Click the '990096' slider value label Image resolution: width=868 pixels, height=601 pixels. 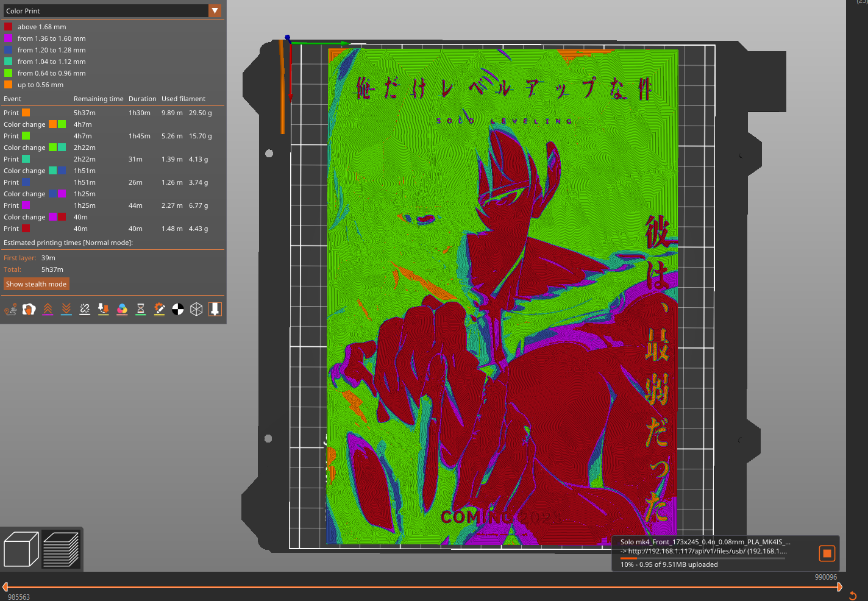point(826,577)
